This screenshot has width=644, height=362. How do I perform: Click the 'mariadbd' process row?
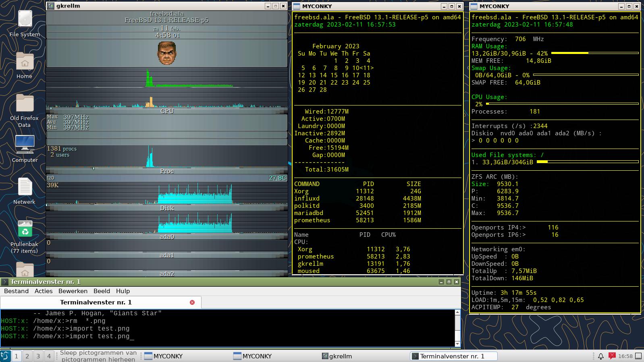357,213
